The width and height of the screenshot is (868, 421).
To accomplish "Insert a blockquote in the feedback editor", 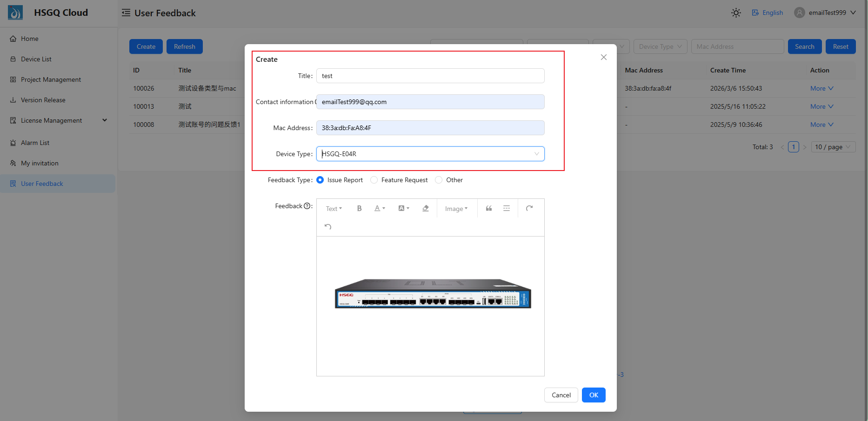I will [x=488, y=208].
